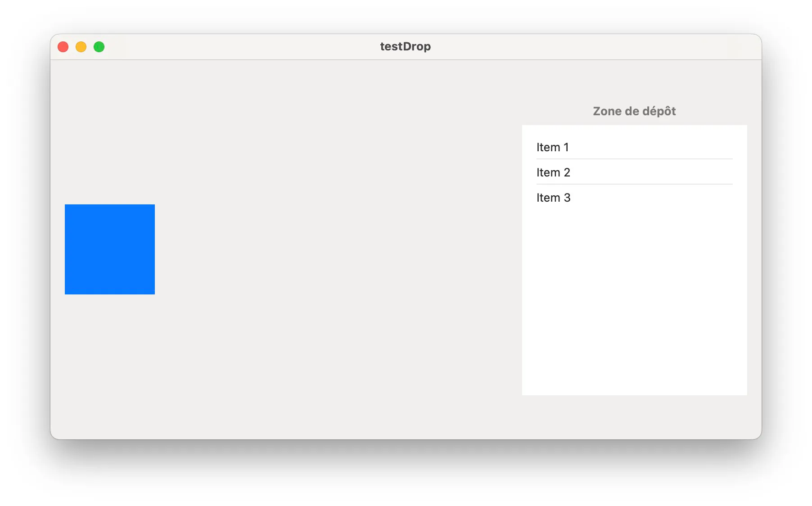Click the blue square

click(110, 249)
